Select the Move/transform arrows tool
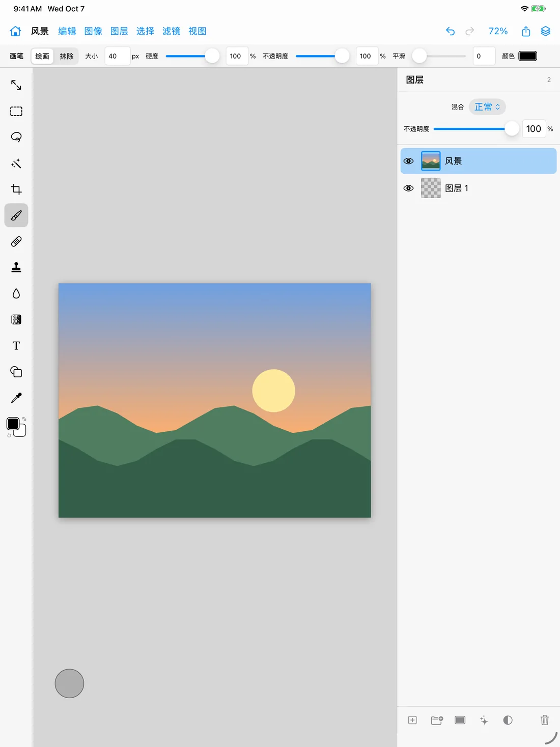This screenshot has height=747, width=560. click(x=16, y=85)
